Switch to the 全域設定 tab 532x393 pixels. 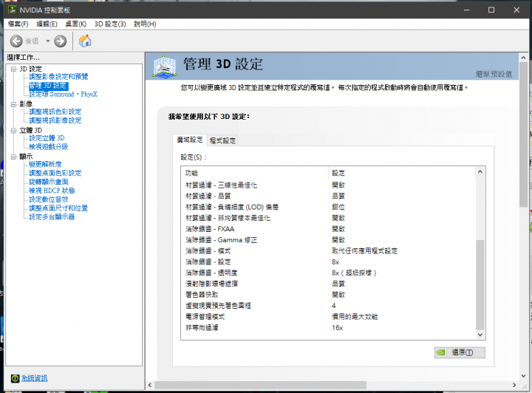[x=190, y=140]
